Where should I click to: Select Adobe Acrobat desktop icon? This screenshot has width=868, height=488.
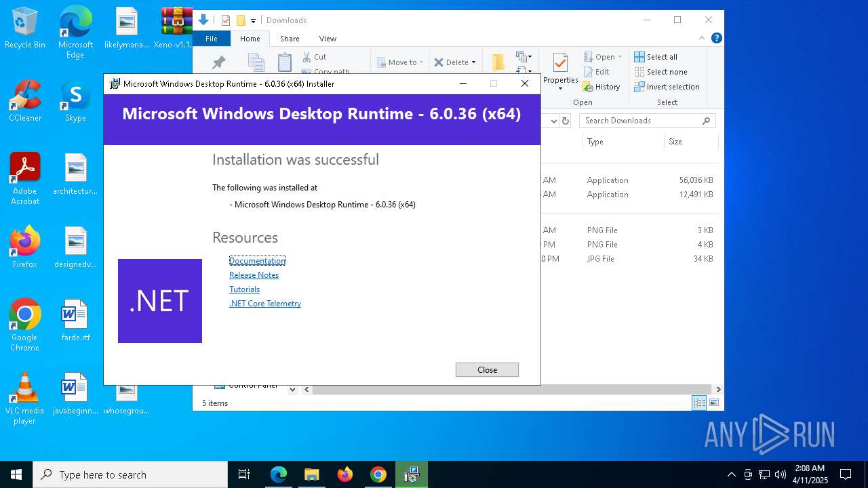click(x=25, y=179)
